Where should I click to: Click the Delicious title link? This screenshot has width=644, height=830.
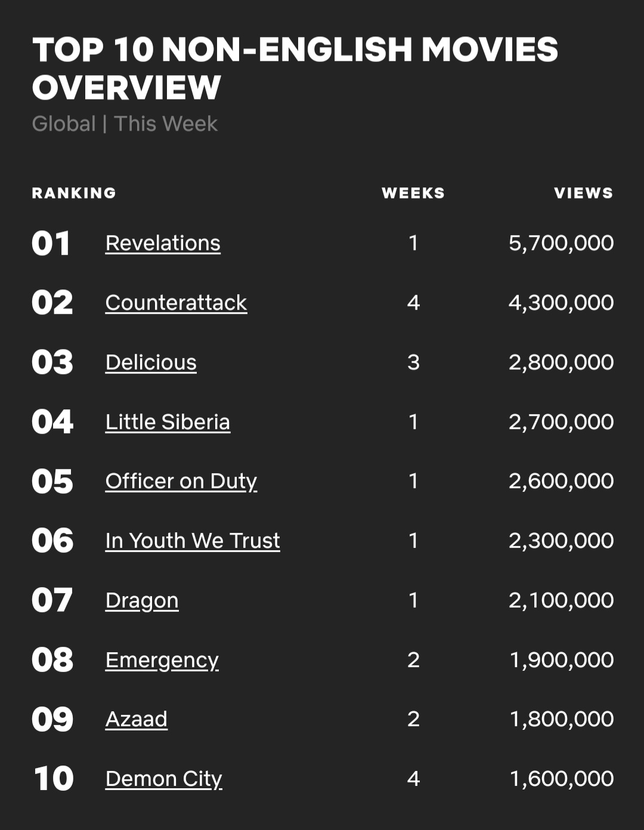tap(151, 362)
